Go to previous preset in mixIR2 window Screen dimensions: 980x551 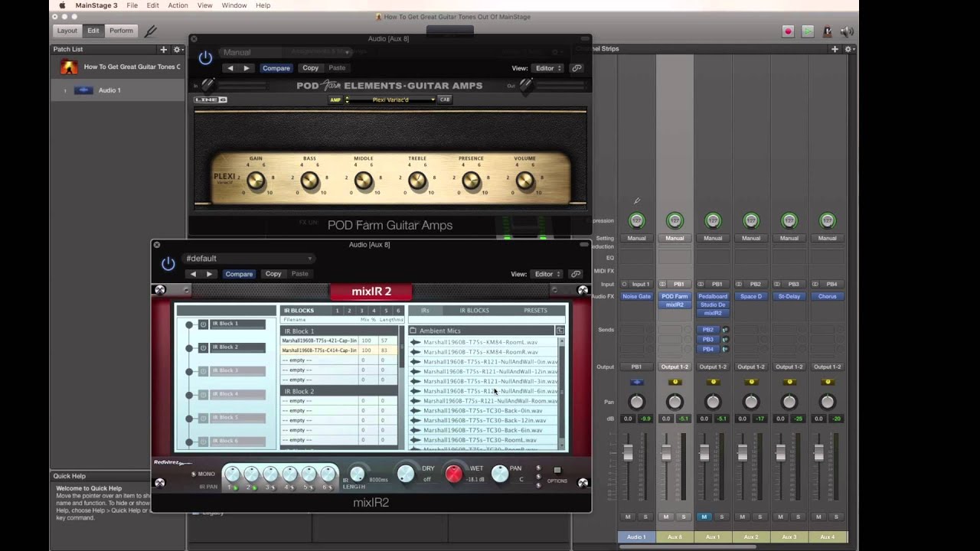point(193,274)
